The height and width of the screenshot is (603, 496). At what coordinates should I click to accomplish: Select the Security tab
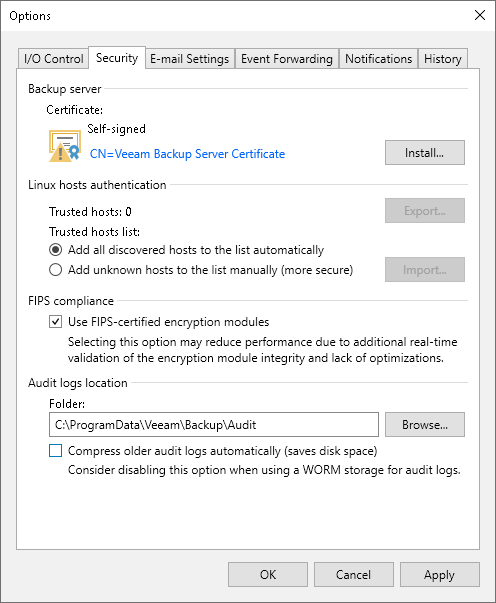pos(117,58)
